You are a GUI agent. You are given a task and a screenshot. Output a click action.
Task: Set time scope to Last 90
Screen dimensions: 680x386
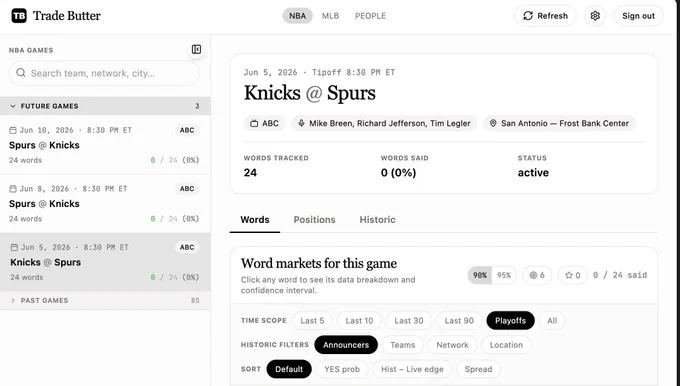pyautogui.click(x=459, y=321)
